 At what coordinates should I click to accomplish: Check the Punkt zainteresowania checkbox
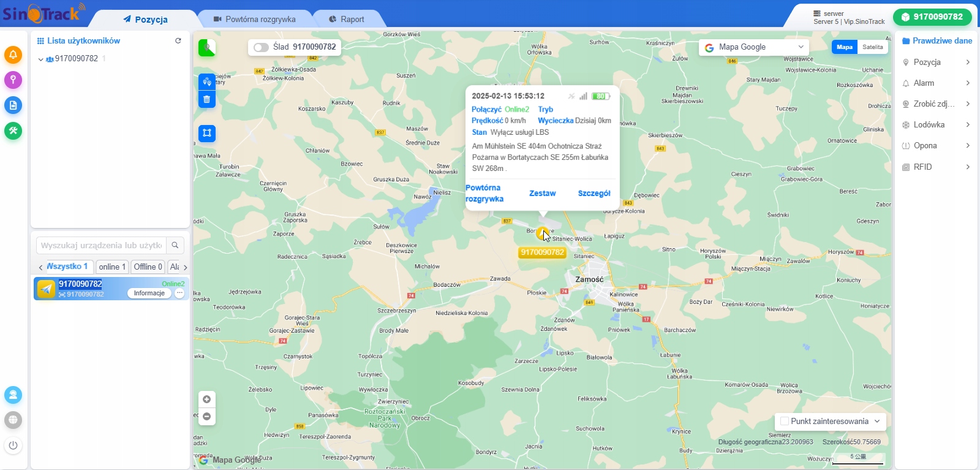[785, 421]
